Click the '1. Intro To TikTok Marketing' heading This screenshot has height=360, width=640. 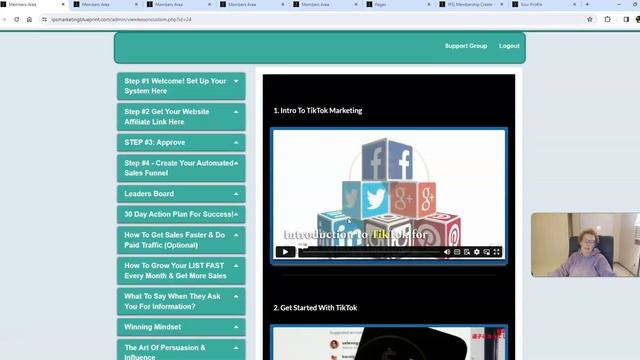coord(318,111)
